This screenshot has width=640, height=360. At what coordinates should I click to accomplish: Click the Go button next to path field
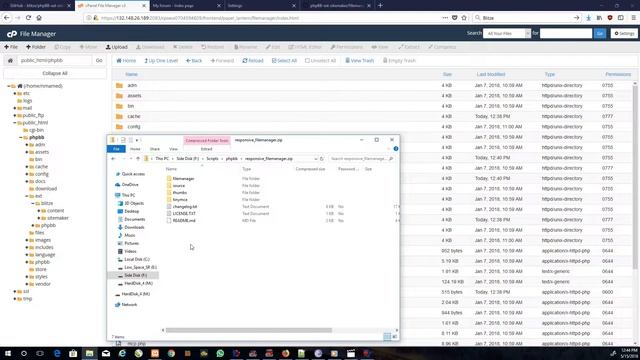coord(99,60)
